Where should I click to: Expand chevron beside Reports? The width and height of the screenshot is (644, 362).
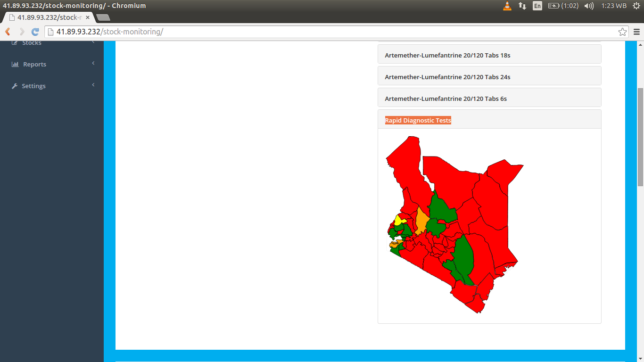(x=93, y=63)
